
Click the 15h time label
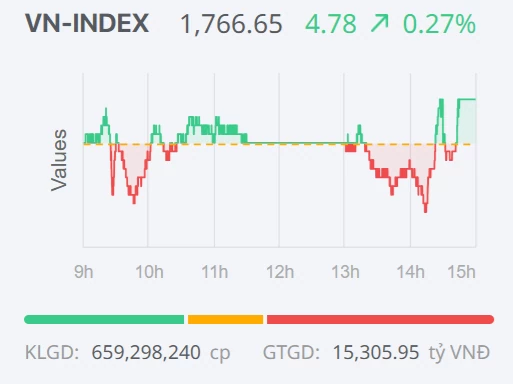click(461, 272)
